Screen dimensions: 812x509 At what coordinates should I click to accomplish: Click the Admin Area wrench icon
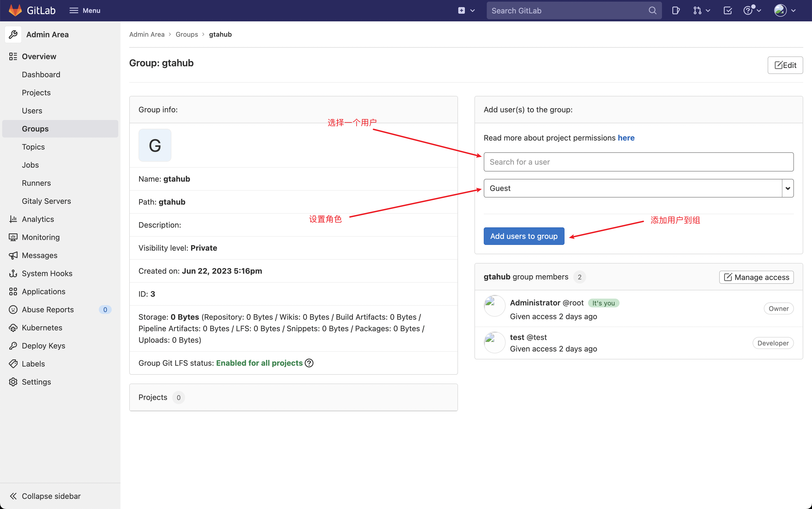[x=13, y=35]
